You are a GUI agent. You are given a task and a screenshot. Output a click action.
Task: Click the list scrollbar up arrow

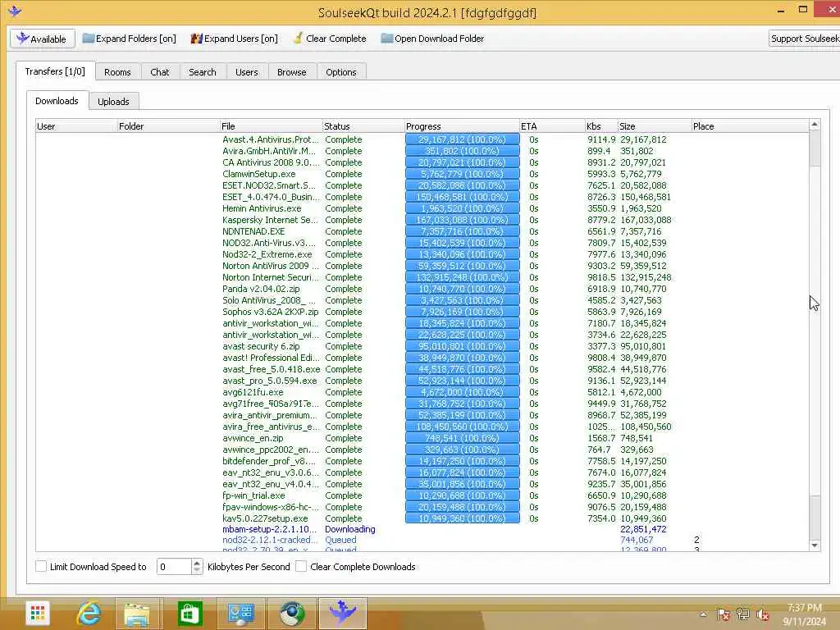[x=815, y=125]
